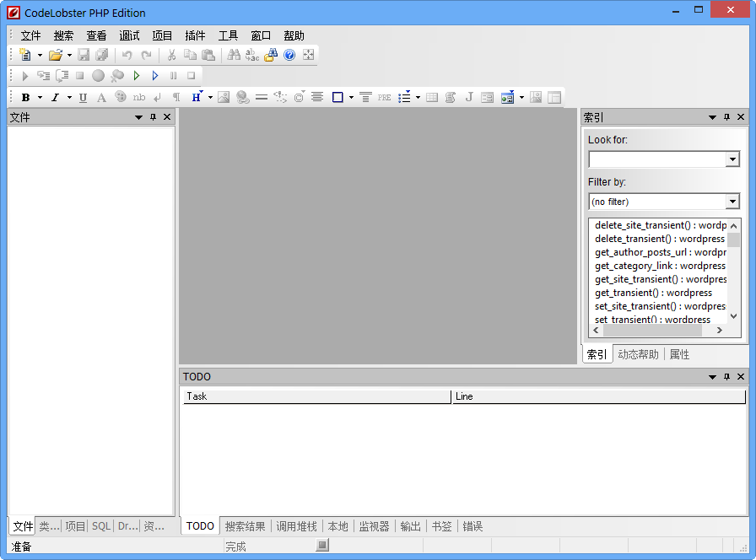Click the Insert image icon
This screenshot has width=756, height=560.
224,97
